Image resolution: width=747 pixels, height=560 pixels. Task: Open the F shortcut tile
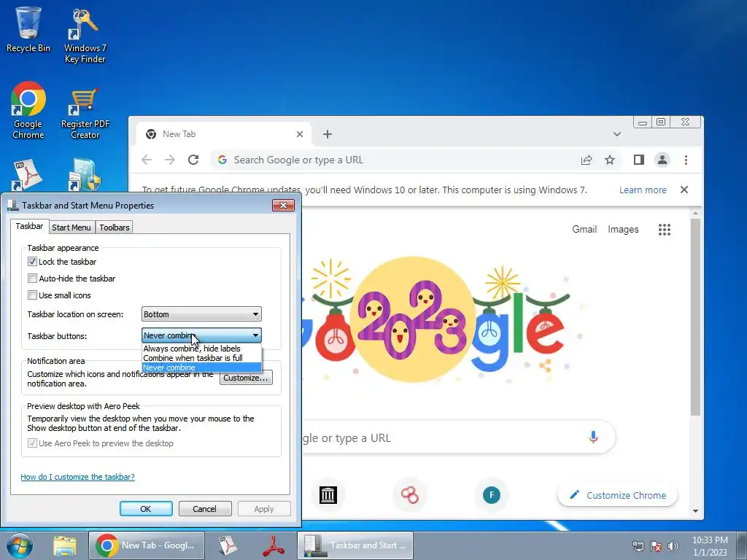(492, 495)
